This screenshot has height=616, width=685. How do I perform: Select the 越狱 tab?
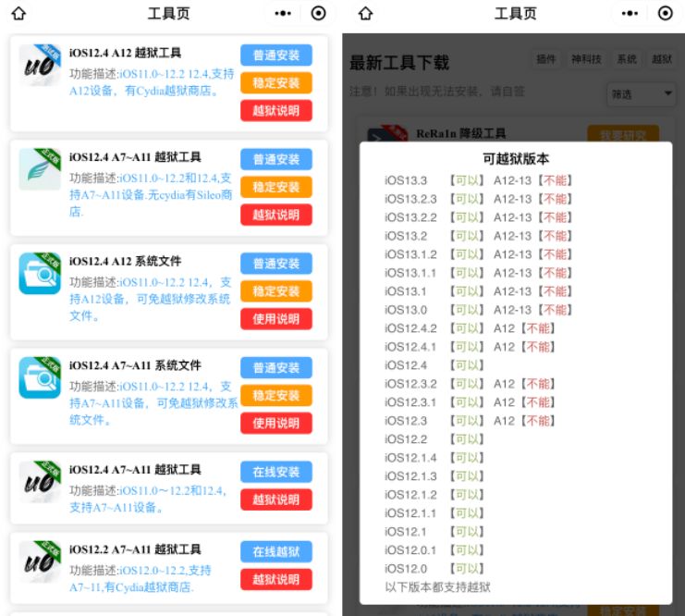coord(662,58)
